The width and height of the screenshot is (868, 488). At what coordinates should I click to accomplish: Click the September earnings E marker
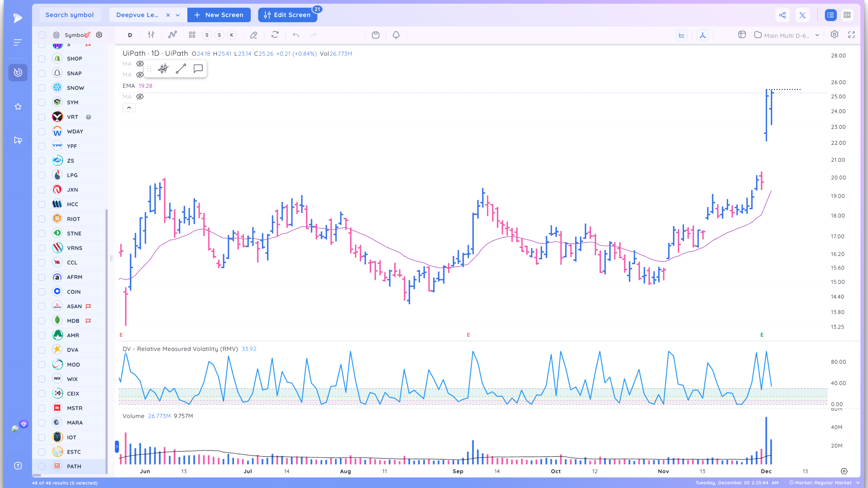[x=468, y=335]
